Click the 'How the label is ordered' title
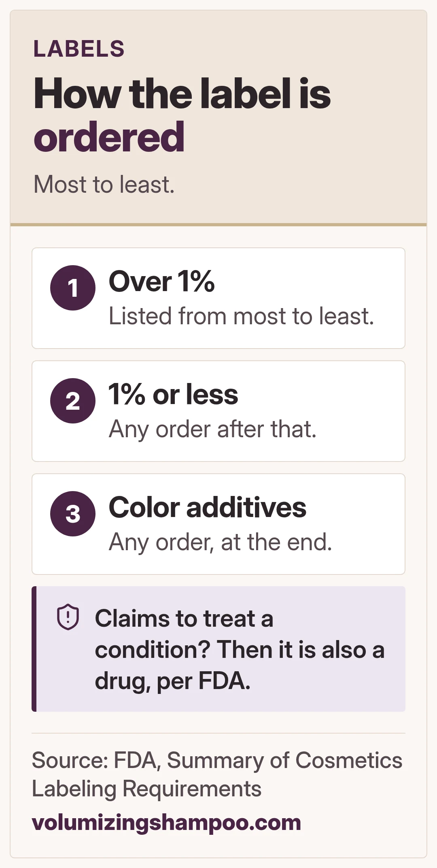Screen dimensions: 437x868 coord(182,115)
